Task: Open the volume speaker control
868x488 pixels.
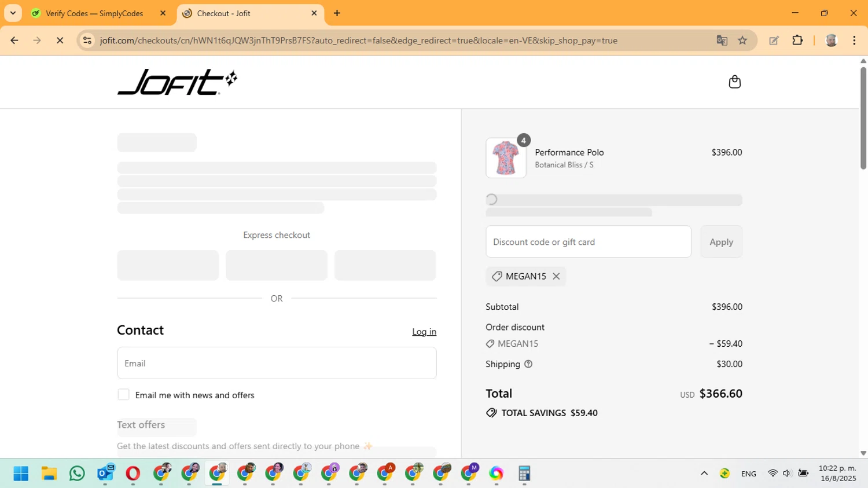Action: point(787,474)
